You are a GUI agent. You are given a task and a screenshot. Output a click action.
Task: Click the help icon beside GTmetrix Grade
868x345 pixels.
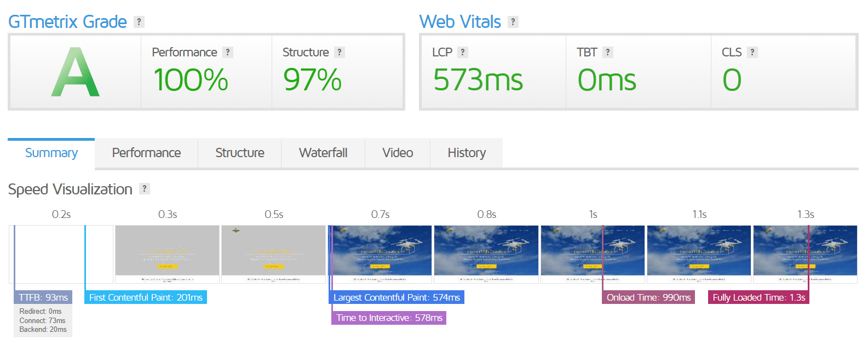click(x=139, y=22)
